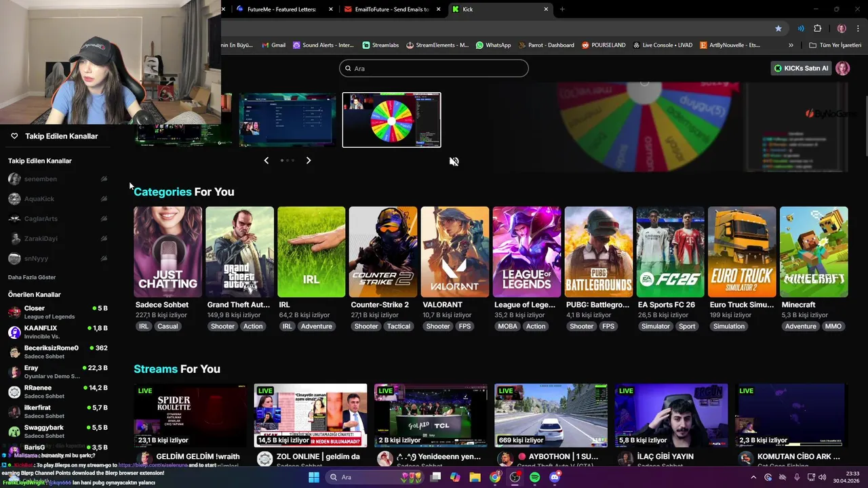Open the WhatsApp bookmark
This screenshot has height=488, width=868.
pyautogui.click(x=494, y=45)
